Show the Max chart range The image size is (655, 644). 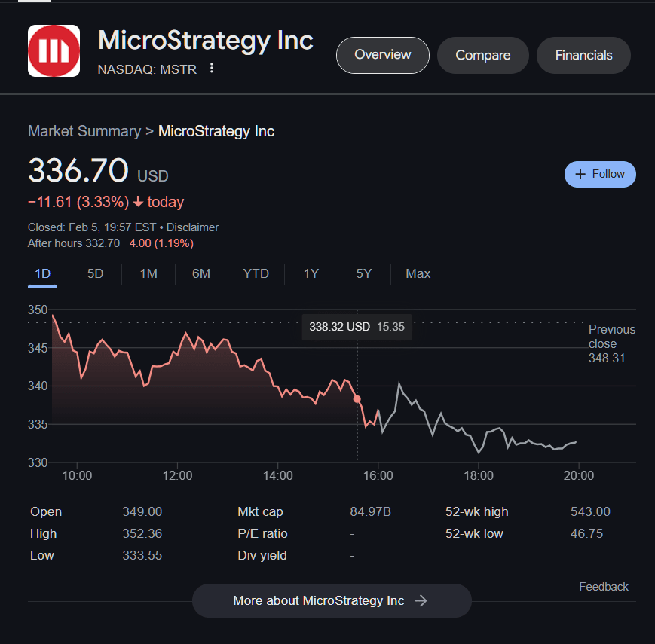418,273
